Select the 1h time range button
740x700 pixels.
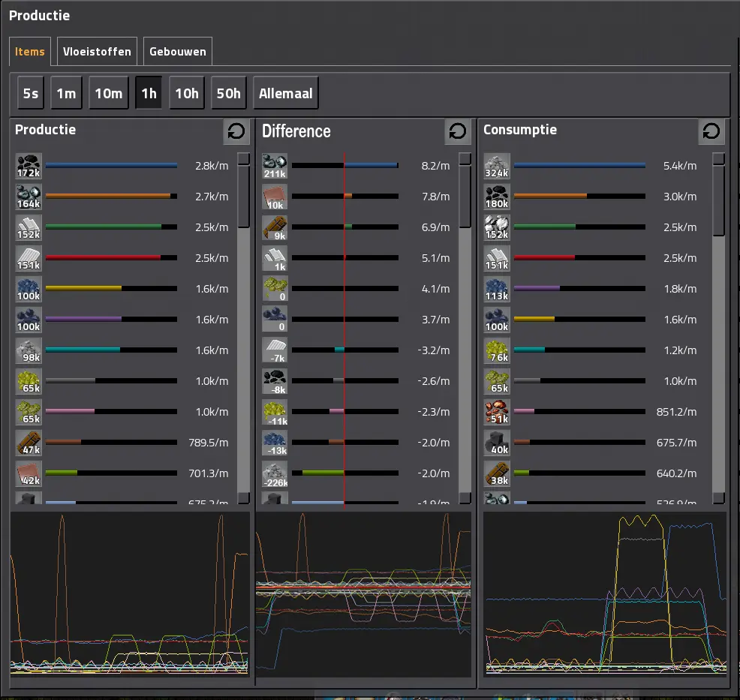pos(149,93)
